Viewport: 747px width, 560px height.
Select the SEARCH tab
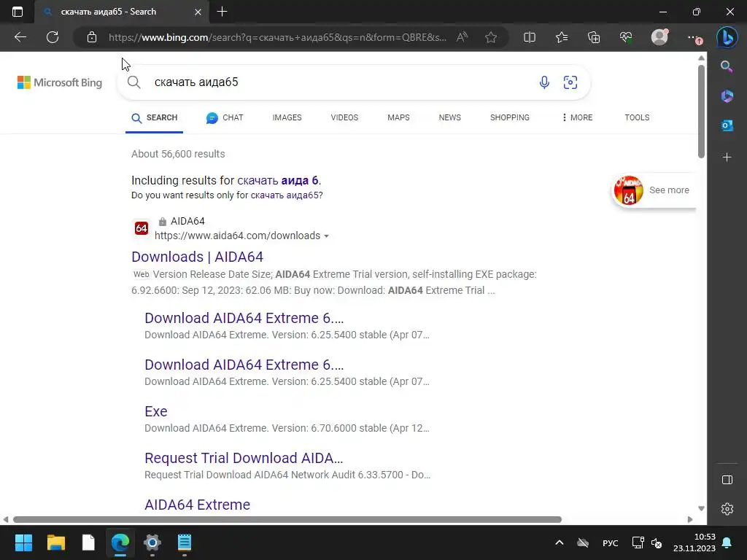pyautogui.click(x=155, y=117)
